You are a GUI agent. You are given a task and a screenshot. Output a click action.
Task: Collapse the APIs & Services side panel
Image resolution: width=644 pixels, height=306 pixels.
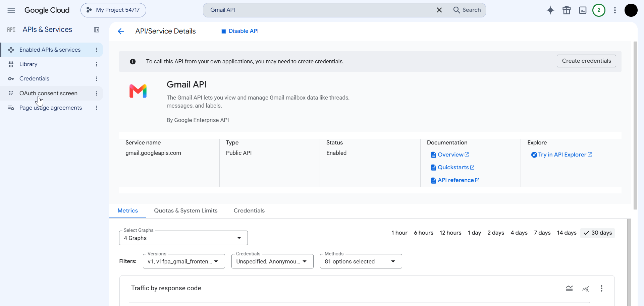click(97, 30)
